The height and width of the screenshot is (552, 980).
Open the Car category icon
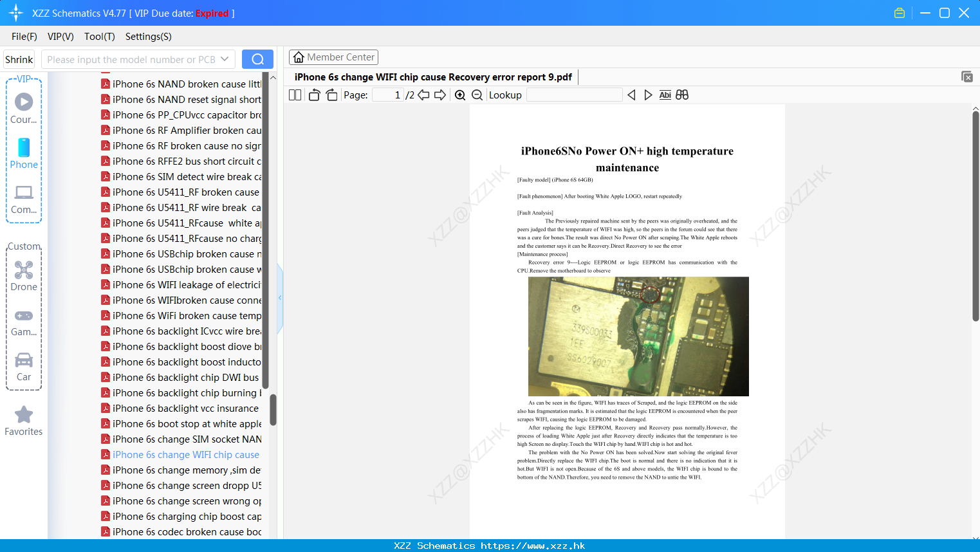(x=24, y=360)
